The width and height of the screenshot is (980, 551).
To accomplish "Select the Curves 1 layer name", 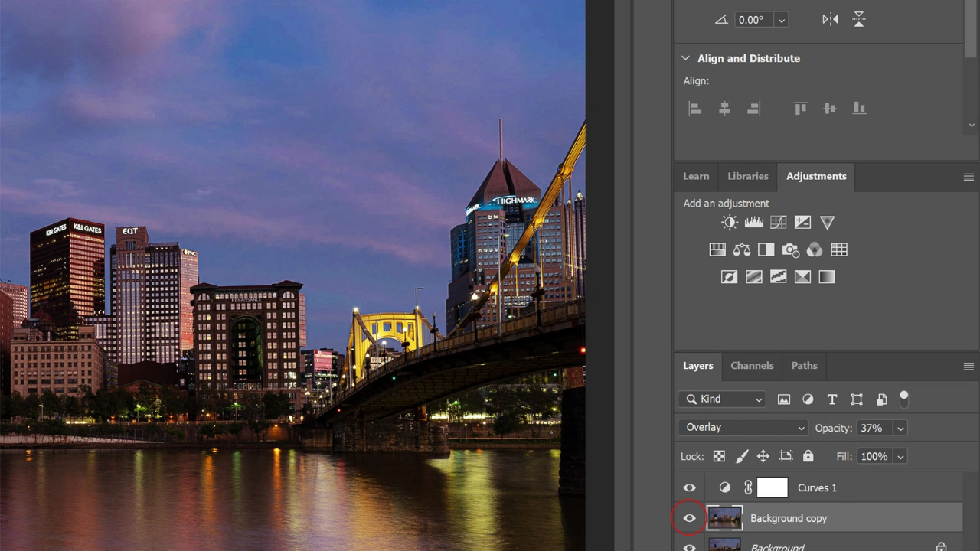I will pyautogui.click(x=817, y=488).
